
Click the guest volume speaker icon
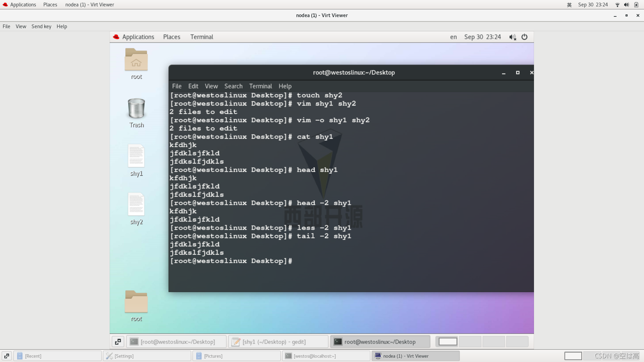pos(513,37)
